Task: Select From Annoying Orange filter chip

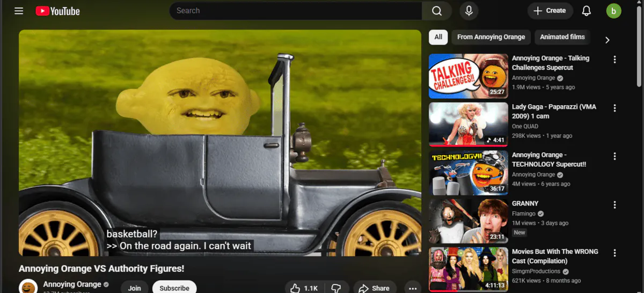Action: click(x=491, y=37)
